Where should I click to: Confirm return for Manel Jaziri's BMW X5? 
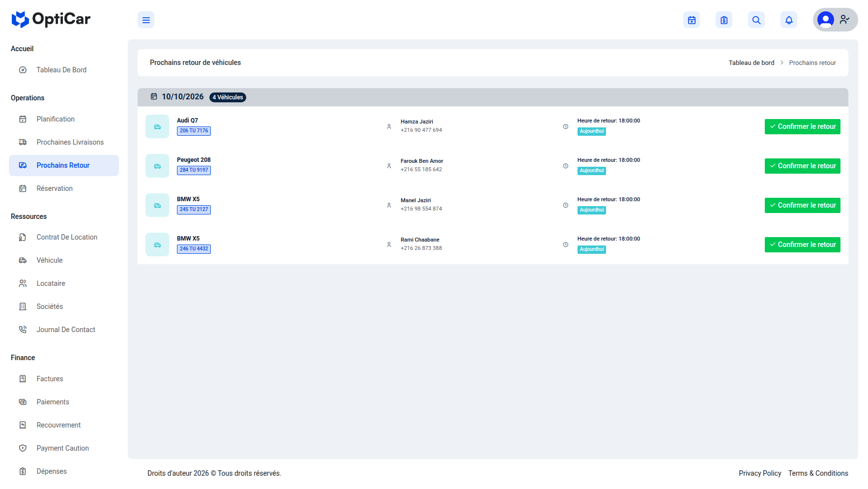coord(802,206)
